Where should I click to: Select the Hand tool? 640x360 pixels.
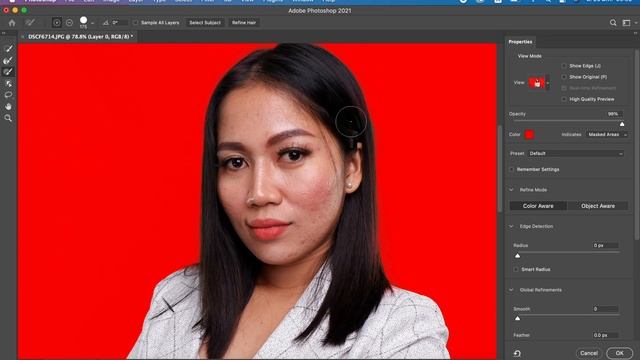[8, 107]
